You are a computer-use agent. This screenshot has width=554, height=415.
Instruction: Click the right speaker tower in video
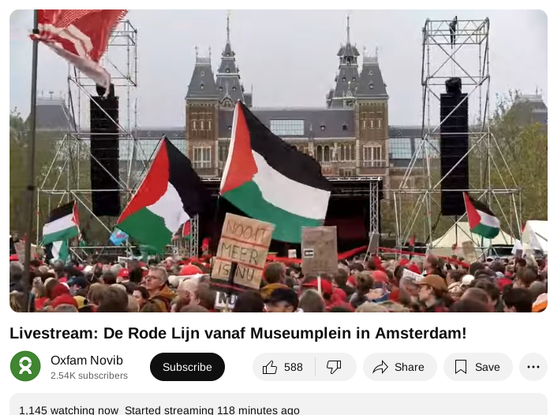(x=454, y=117)
